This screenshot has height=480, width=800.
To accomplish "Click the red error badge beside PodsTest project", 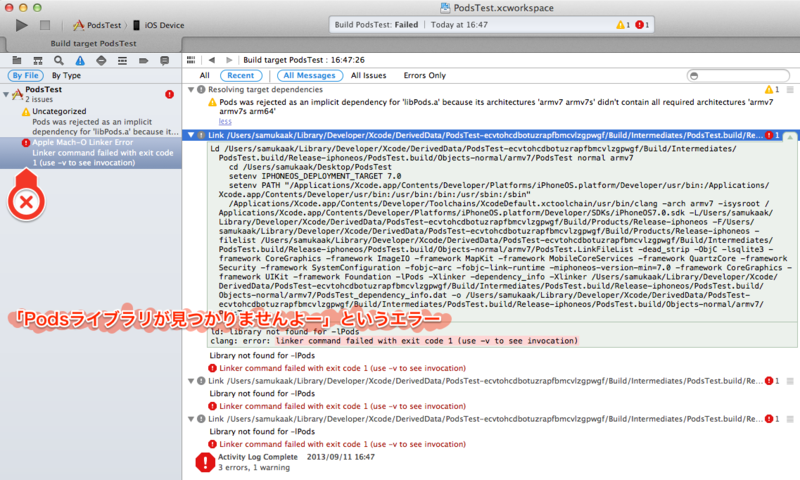I will (169, 94).
